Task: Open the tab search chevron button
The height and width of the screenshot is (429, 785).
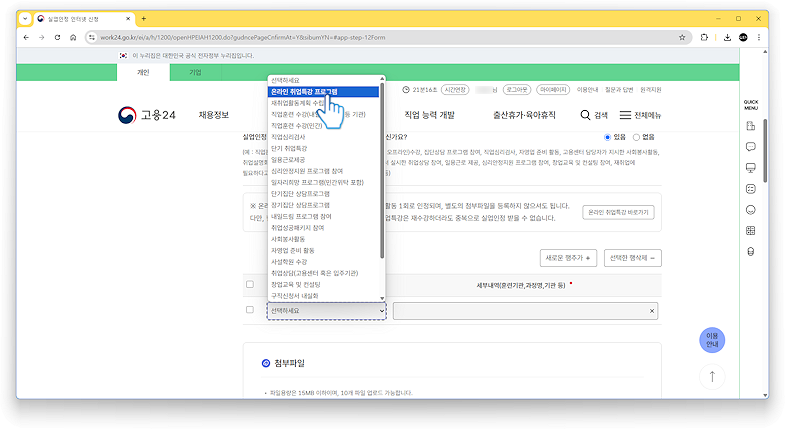Action: (x=25, y=19)
